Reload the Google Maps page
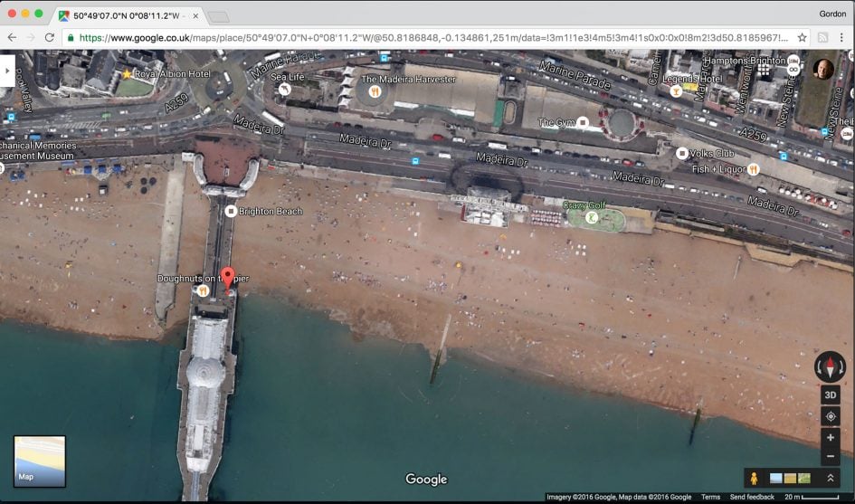The width and height of the screenshot is (855, 504). coord(49,38)
